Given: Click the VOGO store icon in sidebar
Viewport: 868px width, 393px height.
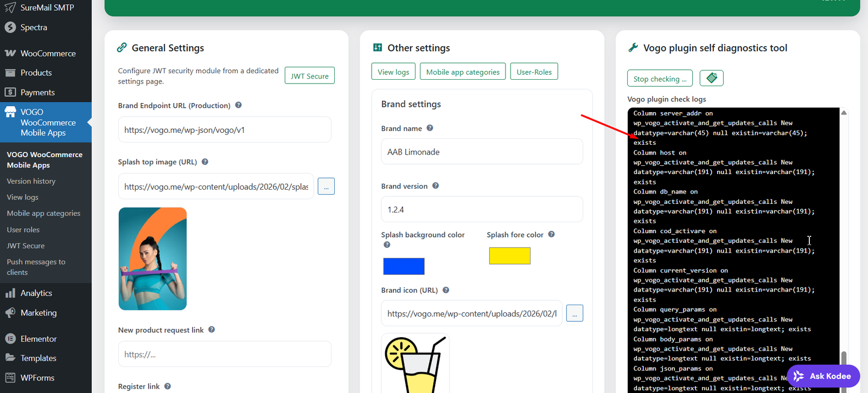Looking at the screenshot, I should coord(10,112).
